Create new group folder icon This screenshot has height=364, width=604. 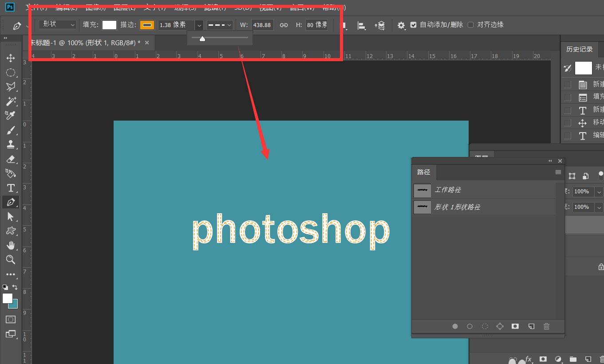click(573, 359)
